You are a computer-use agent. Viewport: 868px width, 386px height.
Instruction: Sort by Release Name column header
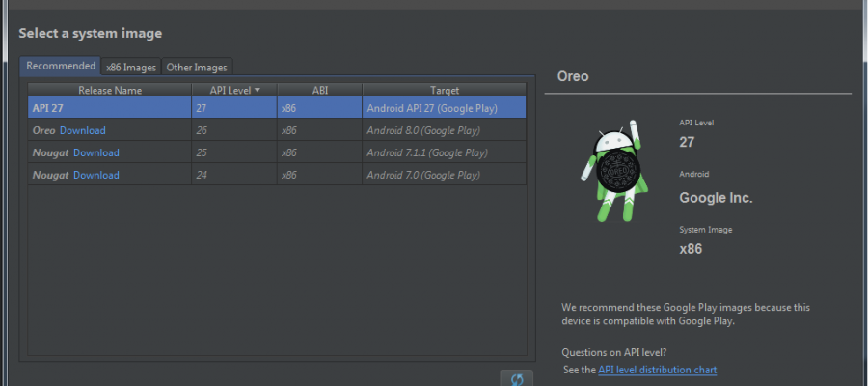pos(110,90)
